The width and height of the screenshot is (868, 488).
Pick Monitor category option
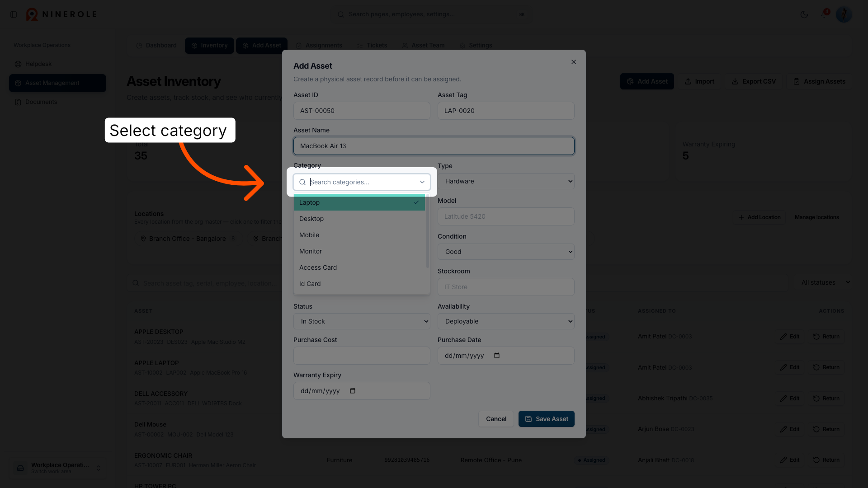359,251
